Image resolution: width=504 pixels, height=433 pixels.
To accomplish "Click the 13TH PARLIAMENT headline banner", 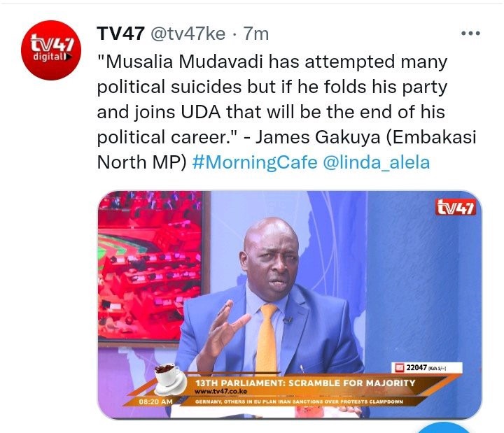I will pos(305,383).
